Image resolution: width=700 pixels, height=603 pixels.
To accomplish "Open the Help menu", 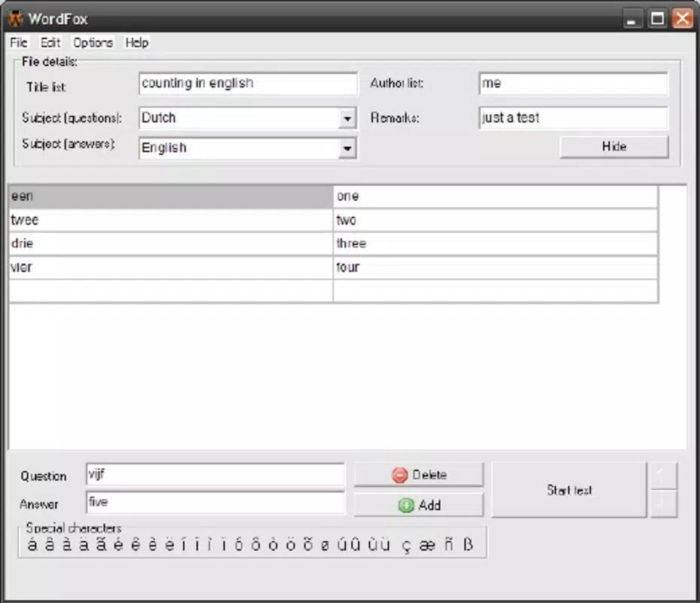I will click(136, 42).
